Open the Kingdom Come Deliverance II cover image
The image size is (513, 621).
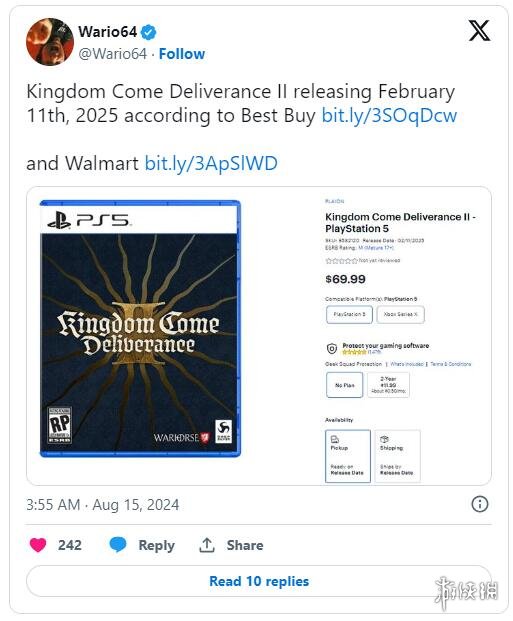[x=140, y=328]
